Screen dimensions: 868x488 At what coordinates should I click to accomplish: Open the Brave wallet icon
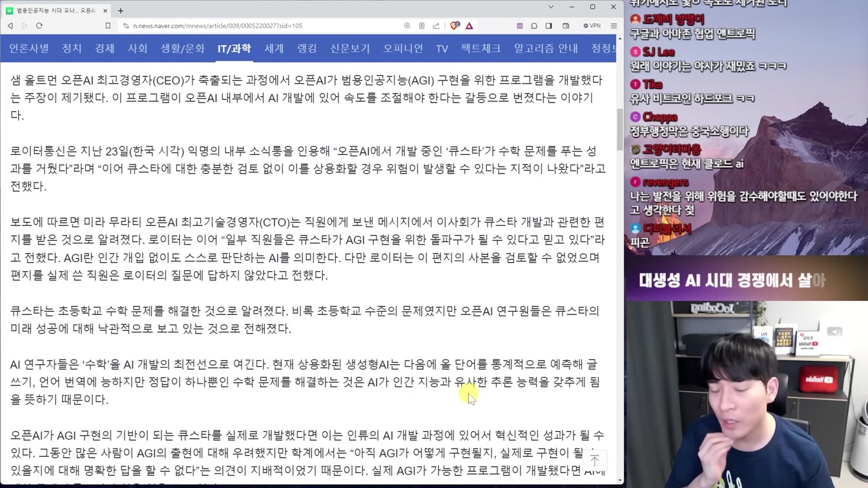566,26
